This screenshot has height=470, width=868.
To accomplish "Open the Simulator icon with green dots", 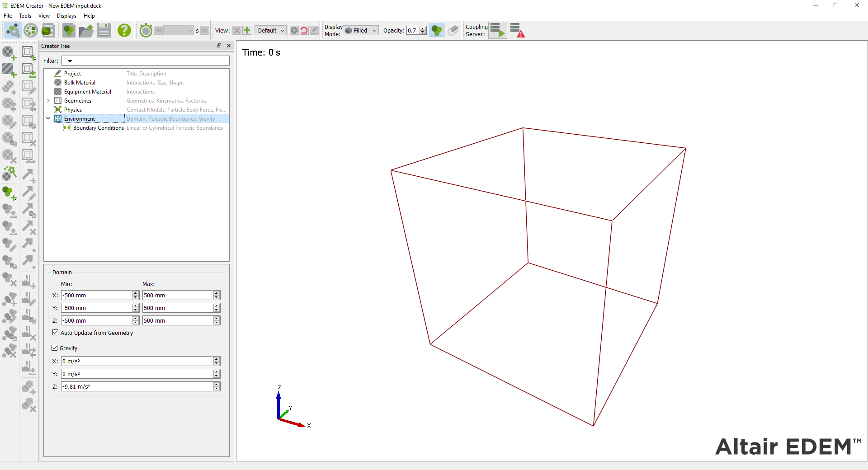I will pyautogui.click(x=31, y=30).
